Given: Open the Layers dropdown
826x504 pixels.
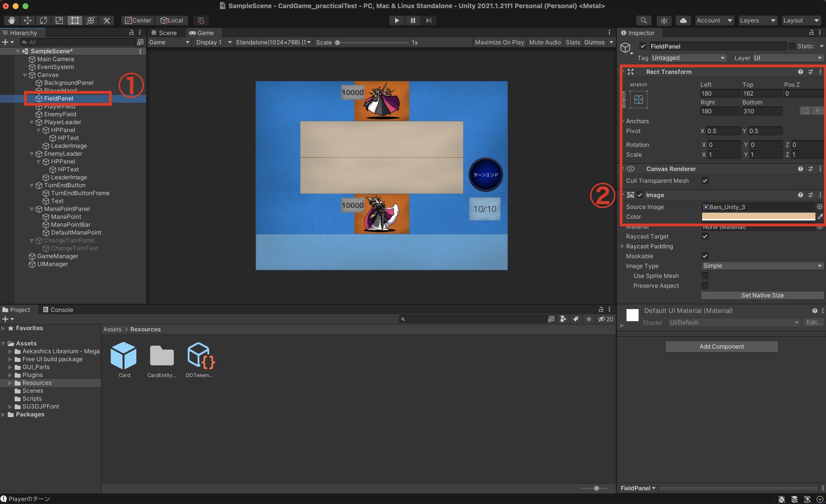Looking at the screenshot, I should pyautogui.click(x=757, y=20).
